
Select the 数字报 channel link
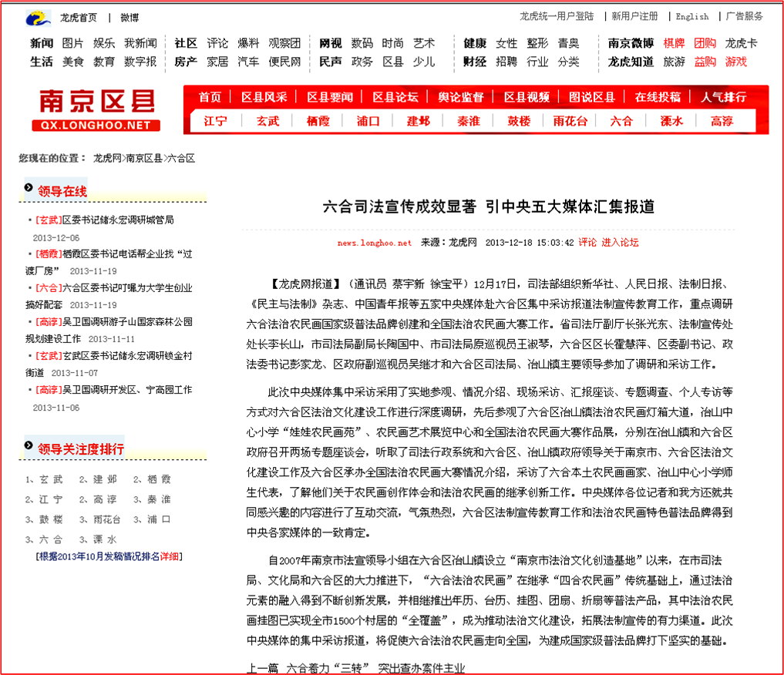click(x=140, y=62)
